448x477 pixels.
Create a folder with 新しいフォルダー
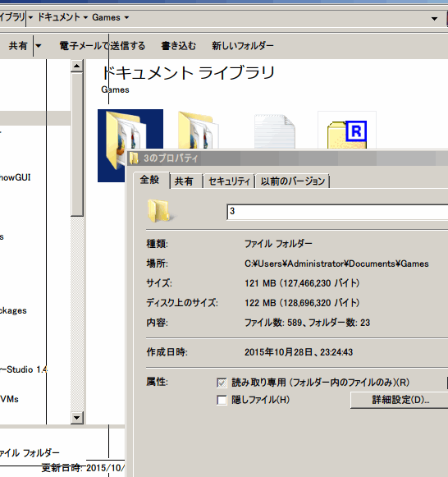tap(243, 46)
